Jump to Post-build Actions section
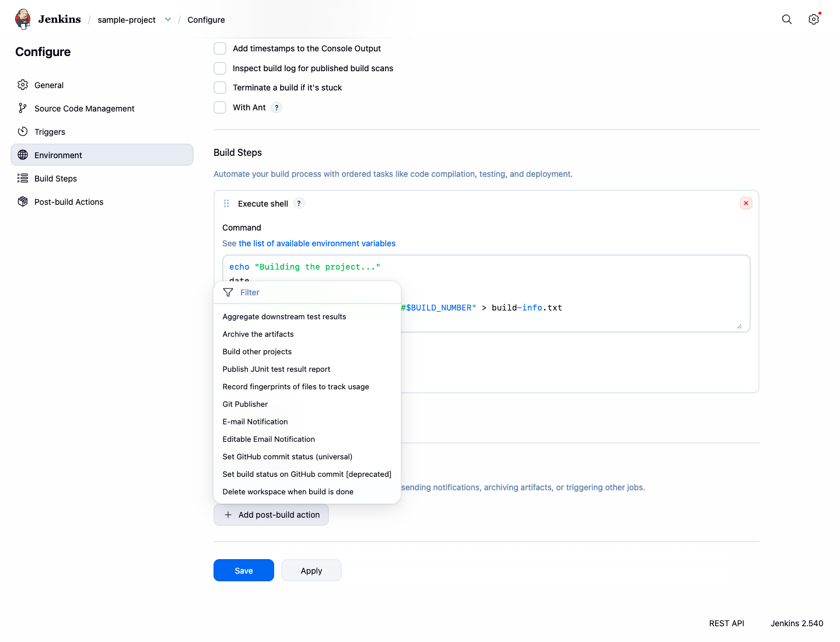The width and height of the screenshot is (840, 642). tap(102, 201)
